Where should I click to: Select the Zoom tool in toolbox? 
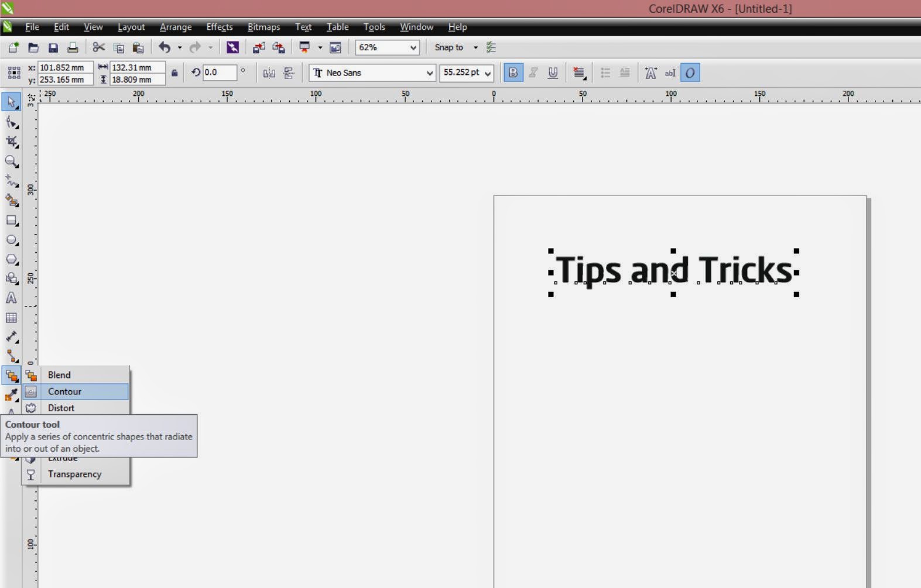pyautogui.click(x=11, y=161)
